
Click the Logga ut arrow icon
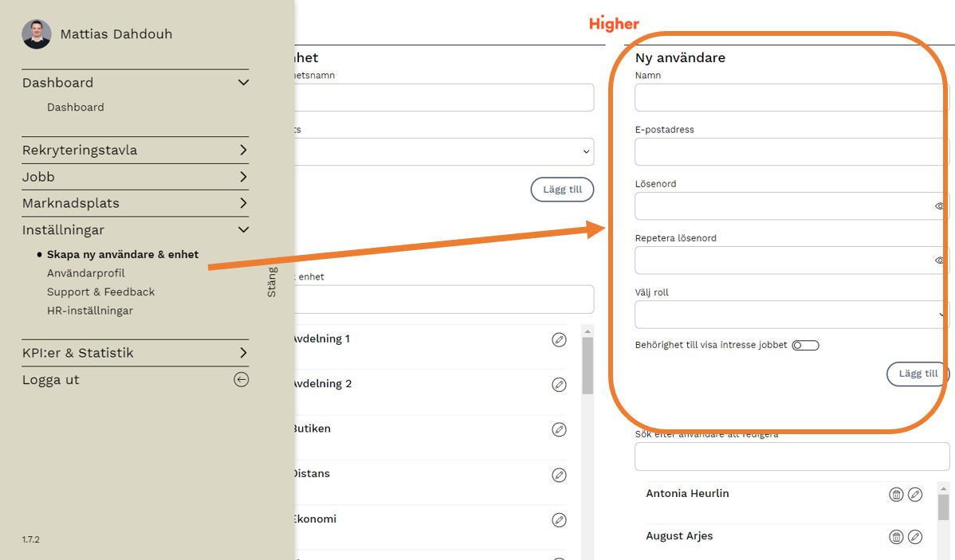[x=241, y=380]
